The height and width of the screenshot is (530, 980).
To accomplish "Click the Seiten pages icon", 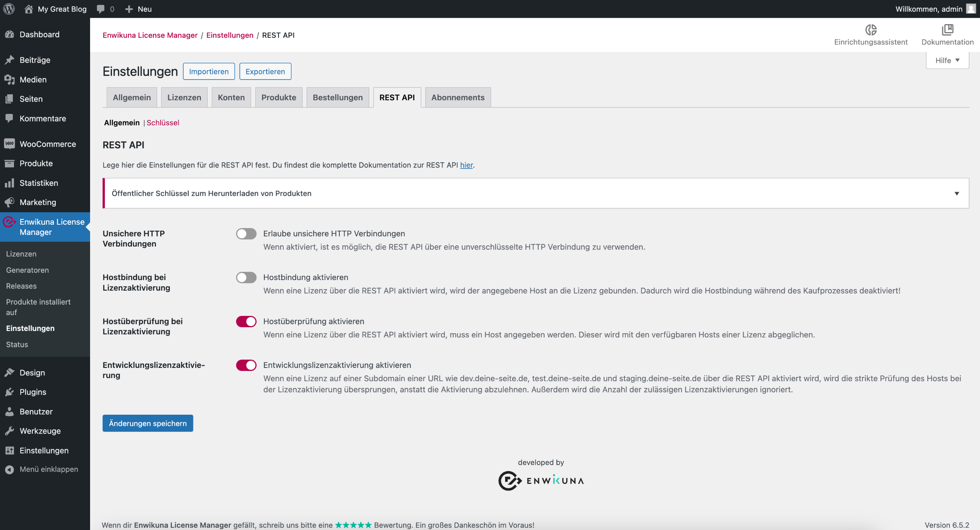I will [x=9, y=99].
